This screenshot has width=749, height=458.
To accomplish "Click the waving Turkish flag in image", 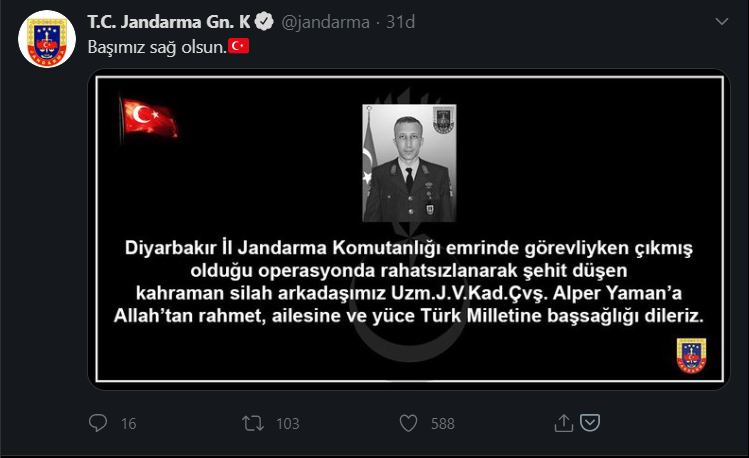I will (149, 118).
